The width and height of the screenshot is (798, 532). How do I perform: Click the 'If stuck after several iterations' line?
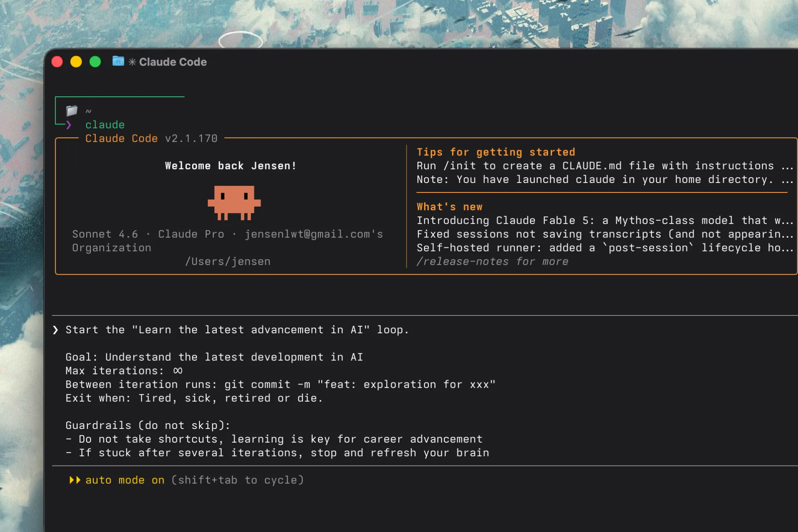click(x=277, y=453)
